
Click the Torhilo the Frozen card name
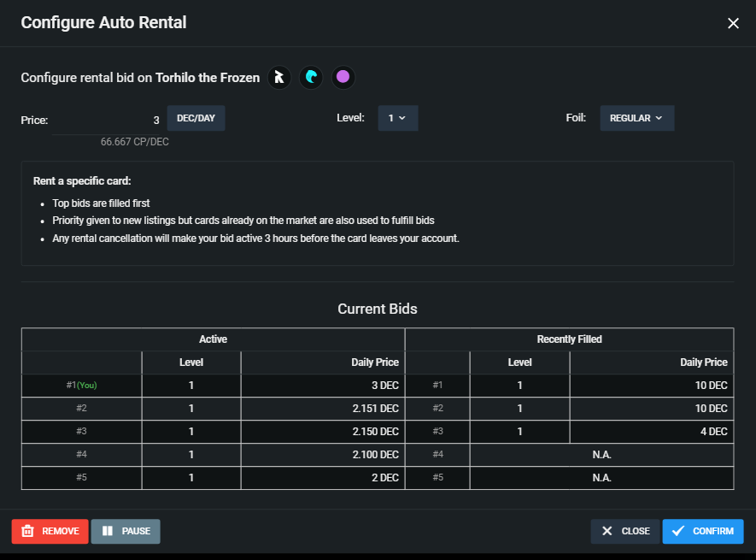coord(208,78)
